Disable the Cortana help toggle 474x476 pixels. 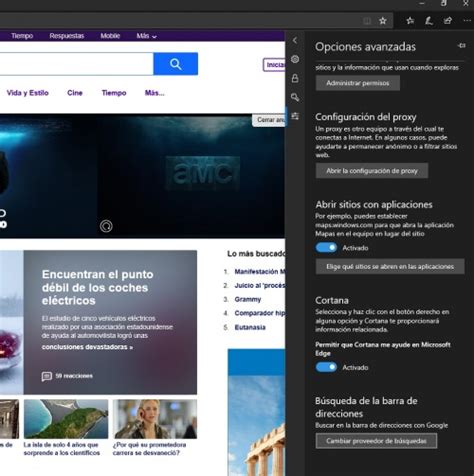pos(326,367)
